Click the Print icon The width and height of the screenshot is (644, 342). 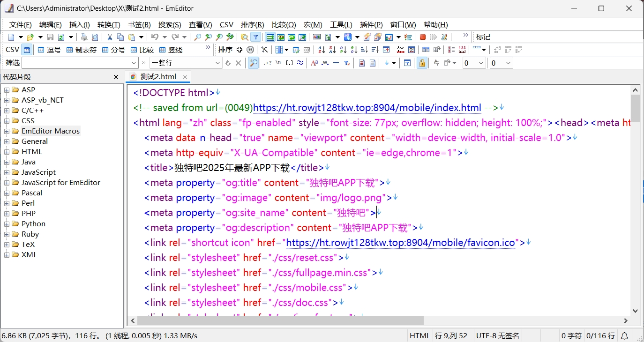[x=84, y=37]
